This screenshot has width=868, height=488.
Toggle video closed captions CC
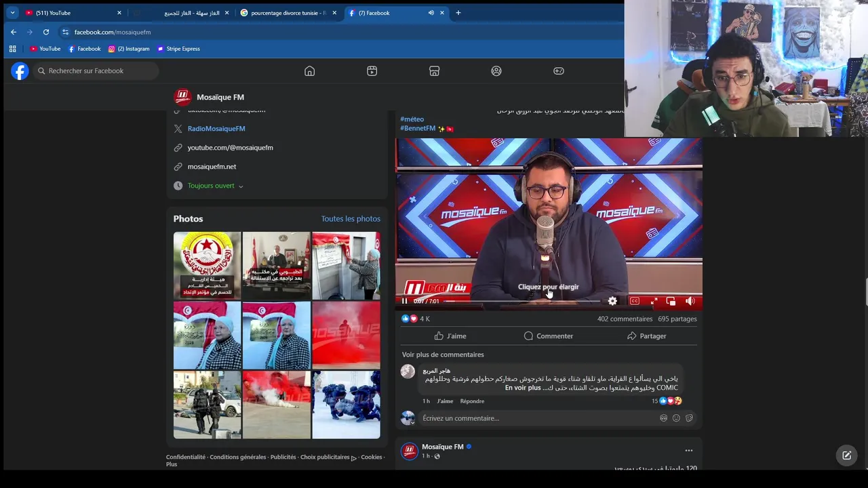pos(635,301)
